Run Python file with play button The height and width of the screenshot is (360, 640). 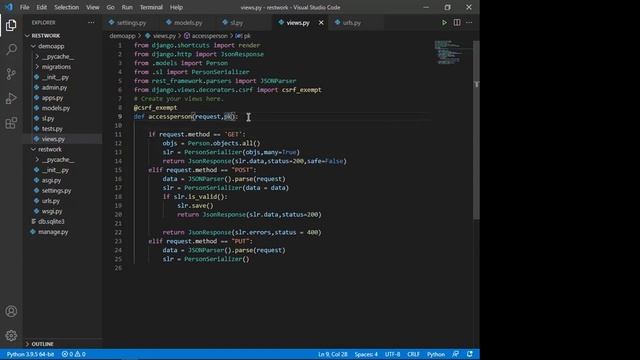point(444,23)
